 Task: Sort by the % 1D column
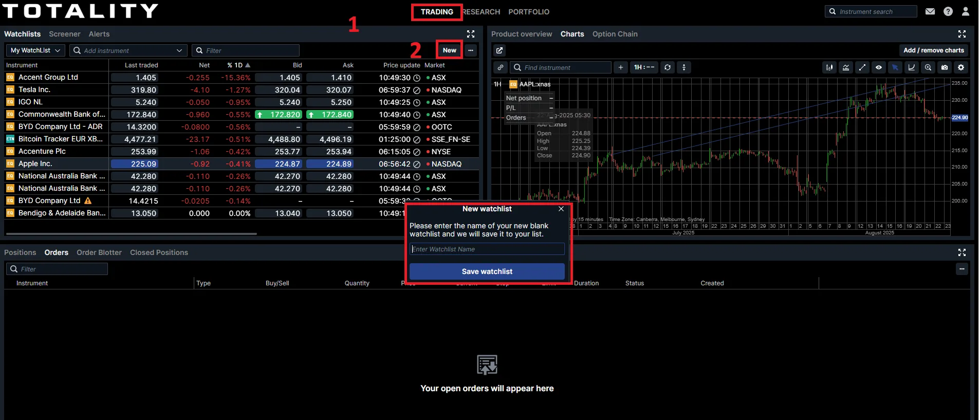click(x=238, y=65)
